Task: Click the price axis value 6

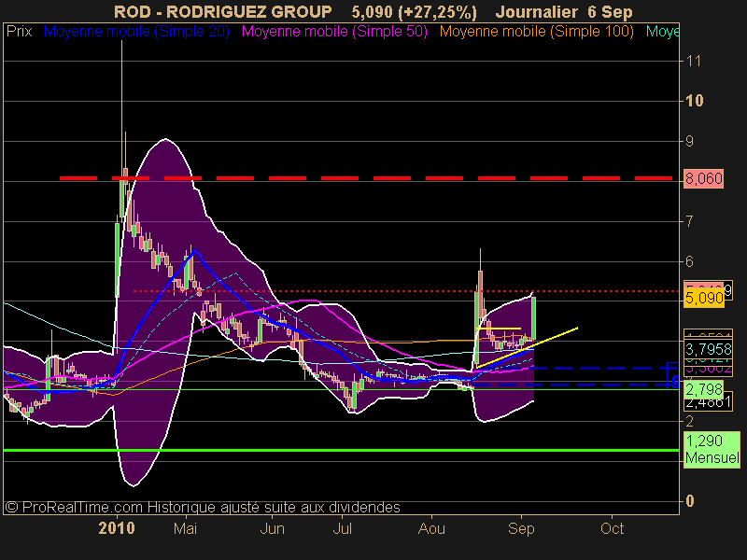Action: (x=689, y=261)
